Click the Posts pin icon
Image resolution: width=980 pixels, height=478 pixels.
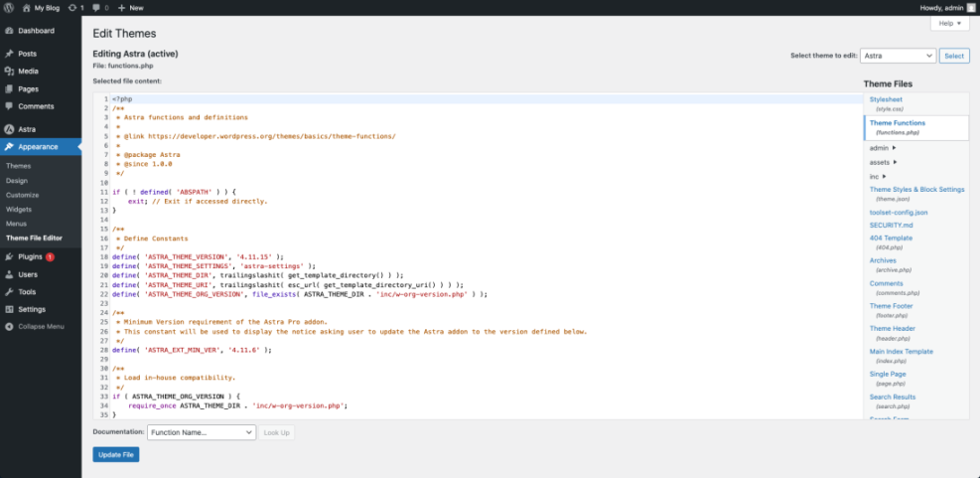click(x=9, y=54)
